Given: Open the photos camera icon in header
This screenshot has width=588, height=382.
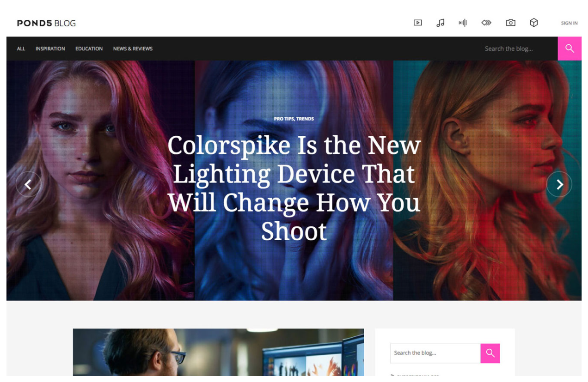Looking at the screenshot, I should [x=510, y=23].
